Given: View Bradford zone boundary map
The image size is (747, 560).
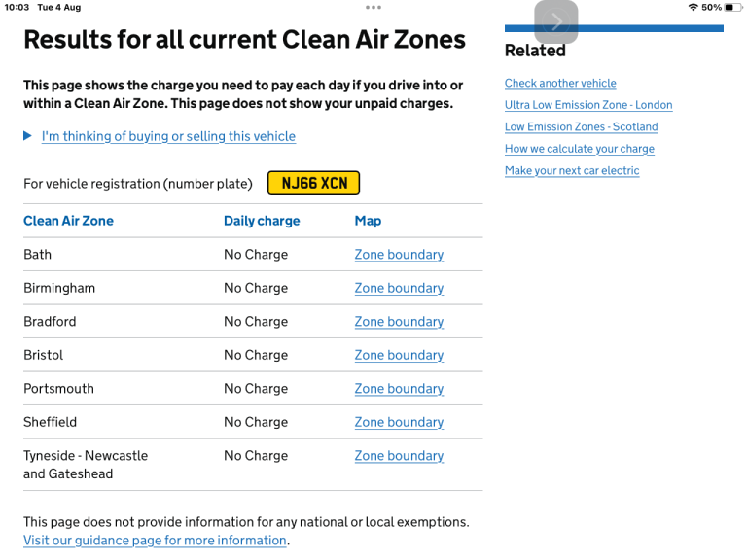Looking at the screenshot, I should [x=399, y=322].
